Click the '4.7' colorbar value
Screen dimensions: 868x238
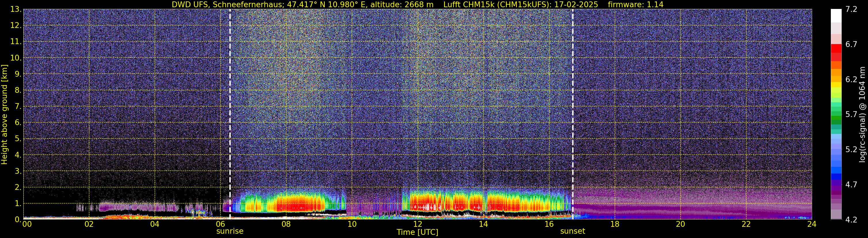851,185
